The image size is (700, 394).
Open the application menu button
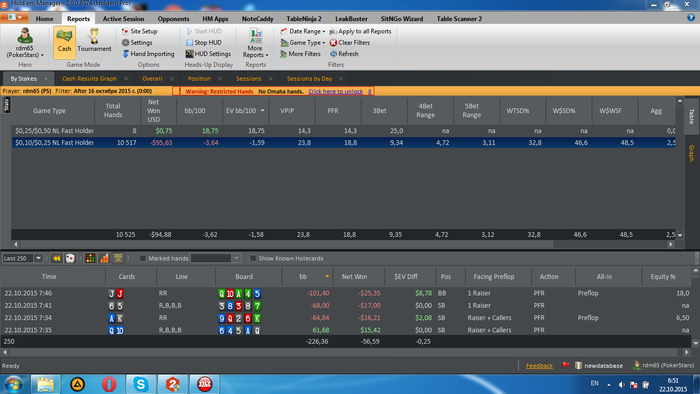tap(15, 17)
